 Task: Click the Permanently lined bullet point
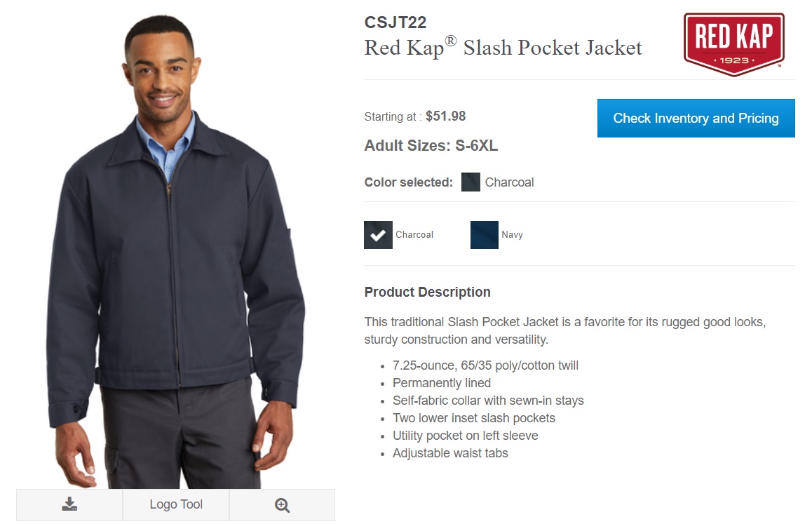pos(442,383)
